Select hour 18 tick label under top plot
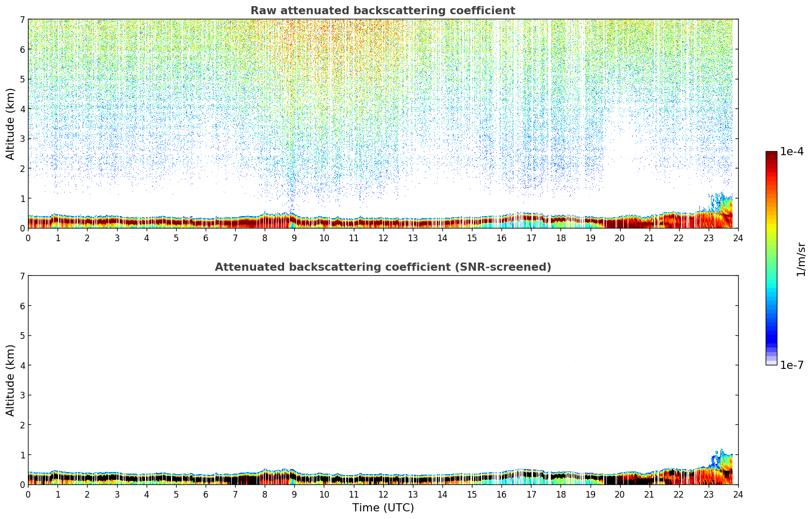812x519 pixels. (x=561, y=238)
